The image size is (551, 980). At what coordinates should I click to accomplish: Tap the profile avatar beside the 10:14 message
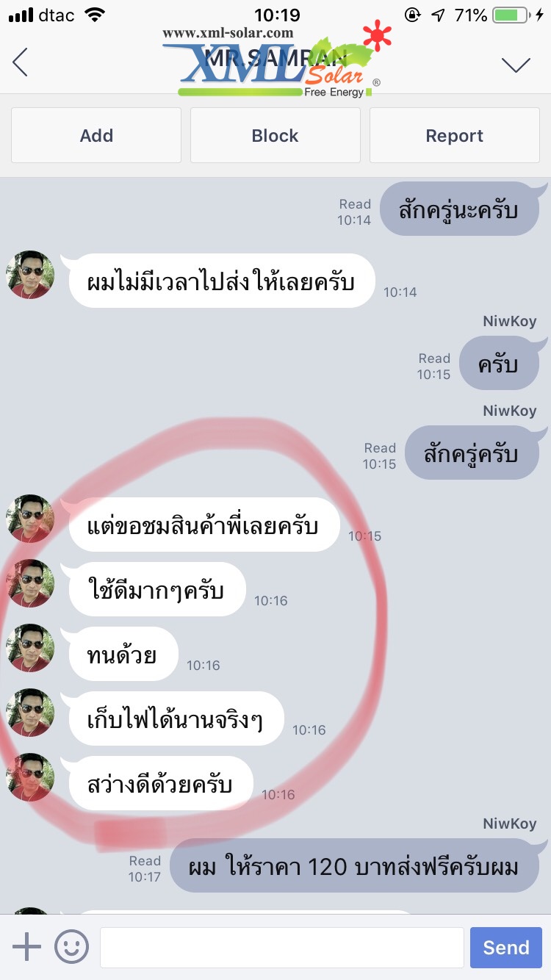click(31, 275)
